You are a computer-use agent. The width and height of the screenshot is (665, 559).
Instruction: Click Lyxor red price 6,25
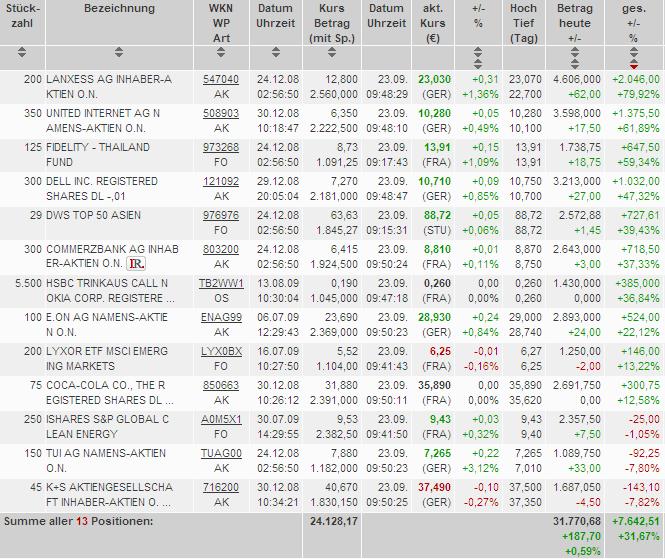pyautogui.click(x=440, y=351)
